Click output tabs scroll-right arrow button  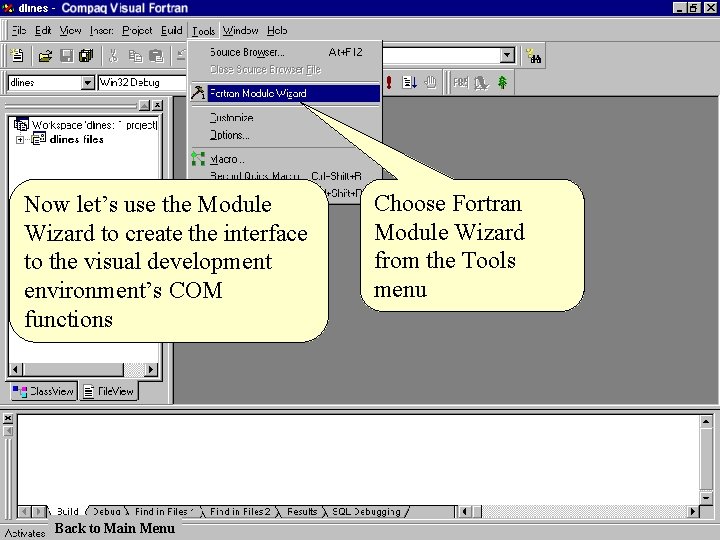point(39,512)
